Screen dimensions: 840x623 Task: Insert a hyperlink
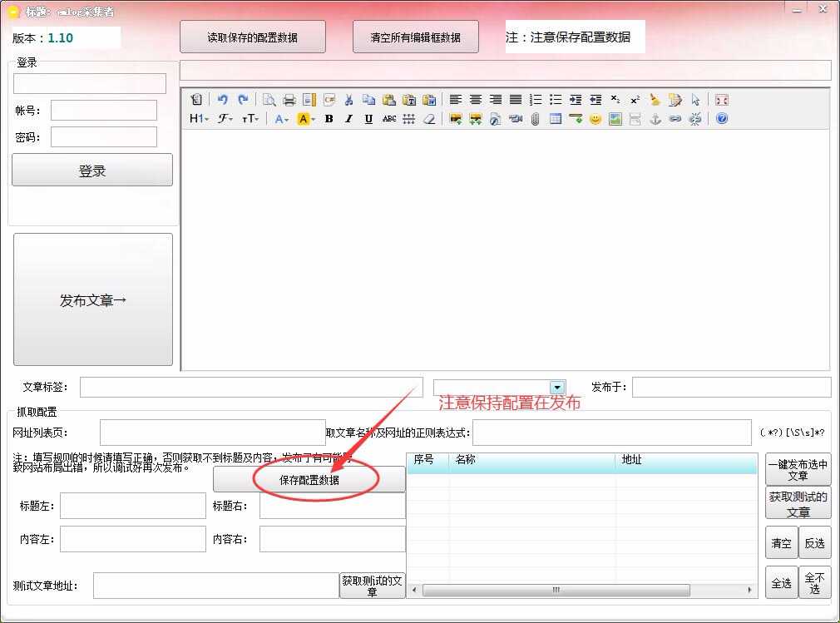675,118
